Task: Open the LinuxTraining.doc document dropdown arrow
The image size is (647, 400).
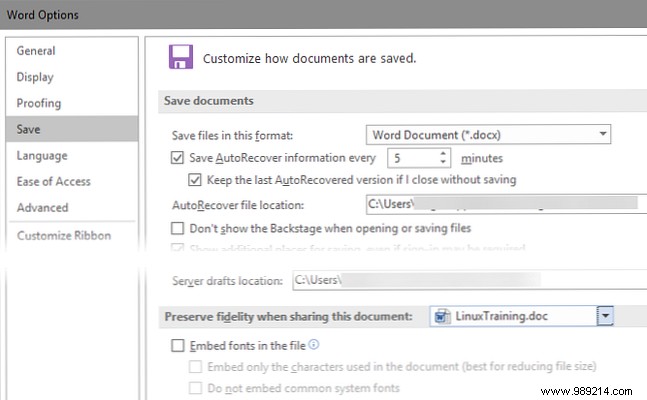Action: (605, 316)
